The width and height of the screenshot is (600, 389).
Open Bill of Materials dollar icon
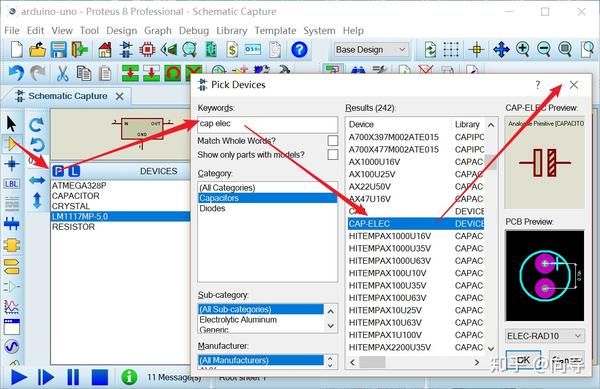click(232, 50)
